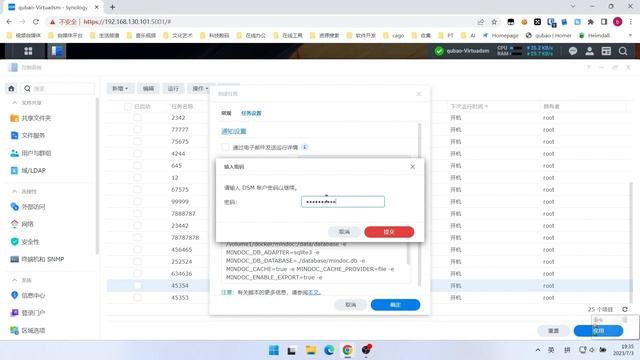Open 网络 network settings in sidebar
Image resolution: width=640 pixels, height=360 pixels.
[x=22, y=224]
